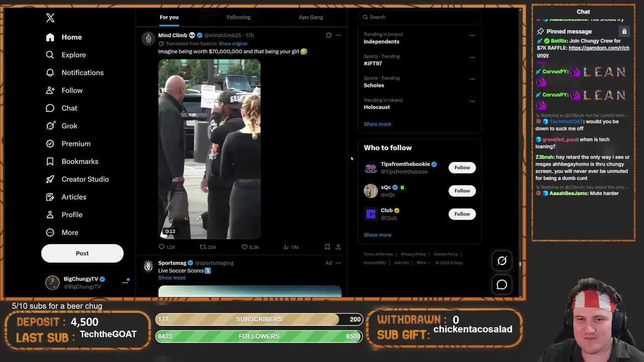644x362 pixels.
Task: Open options for Holocaust trend
Action: pyautogui.click(x=472, y=101)
